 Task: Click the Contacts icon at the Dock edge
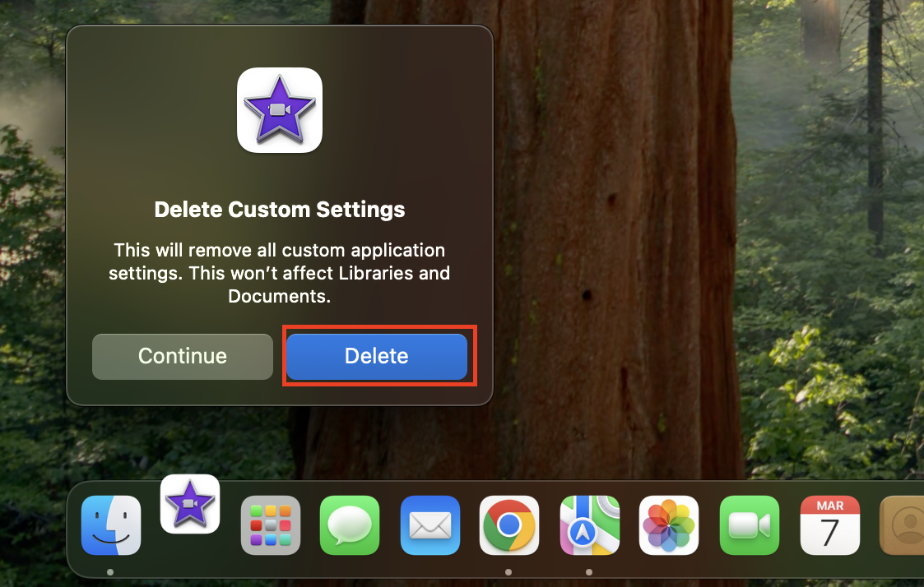tap(903, 525)
